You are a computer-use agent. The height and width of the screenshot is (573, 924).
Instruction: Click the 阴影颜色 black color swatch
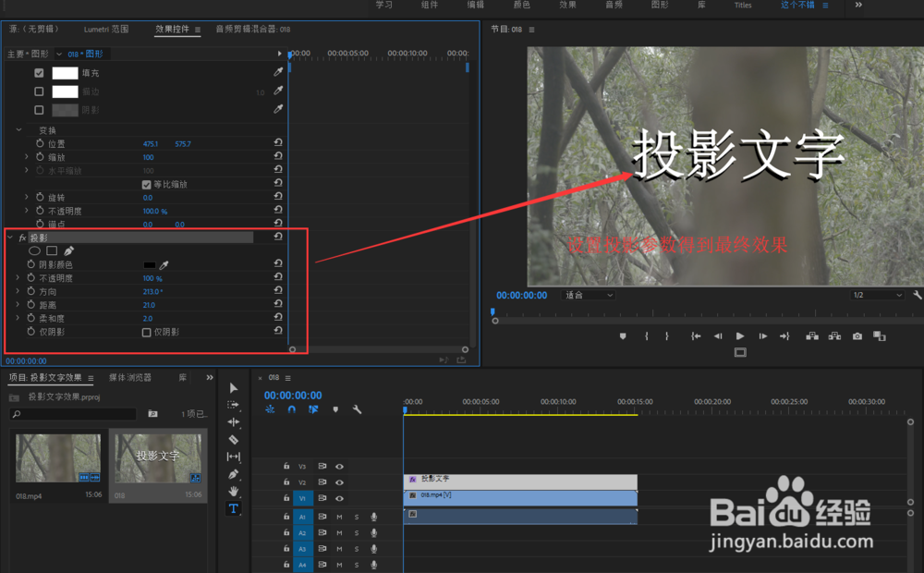(x=150, y=263)
